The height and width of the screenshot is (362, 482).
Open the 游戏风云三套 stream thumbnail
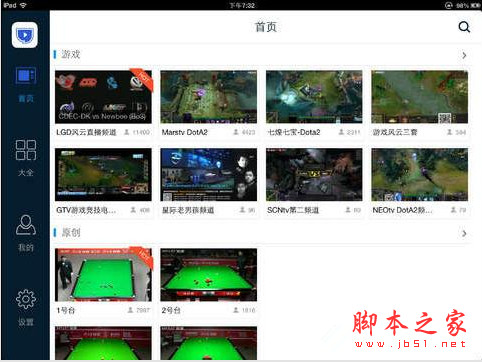(420, 97)
